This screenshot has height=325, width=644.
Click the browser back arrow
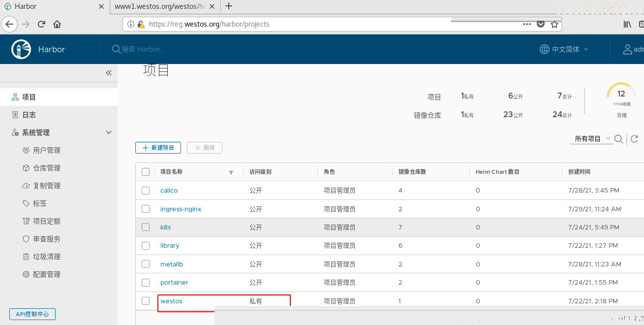click(9, 24)
